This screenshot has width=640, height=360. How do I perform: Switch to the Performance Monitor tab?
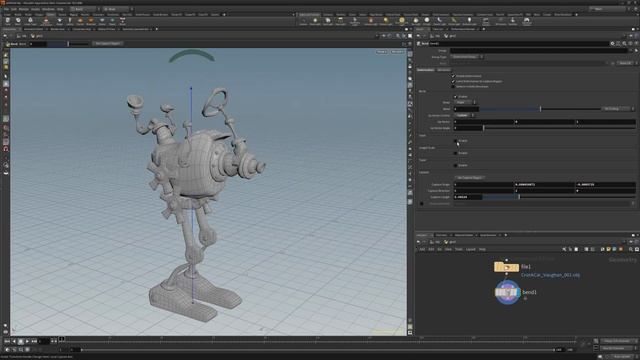(463, 29)
